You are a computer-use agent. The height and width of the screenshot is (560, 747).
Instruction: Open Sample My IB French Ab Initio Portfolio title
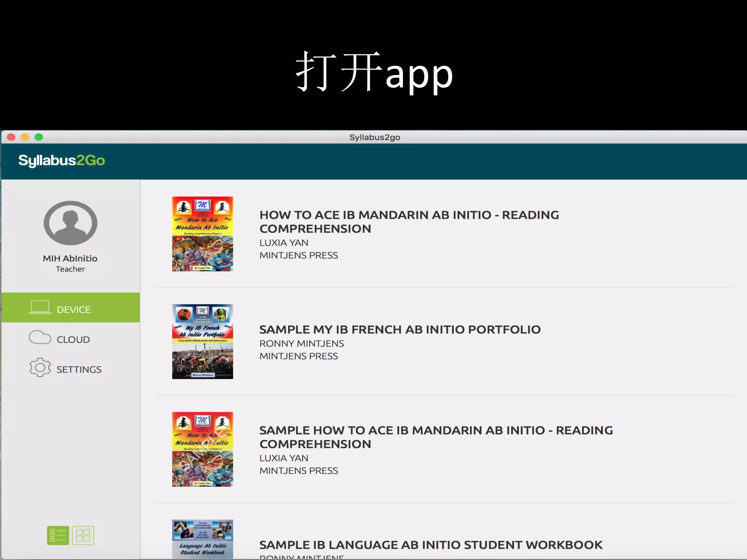point(400,330)
